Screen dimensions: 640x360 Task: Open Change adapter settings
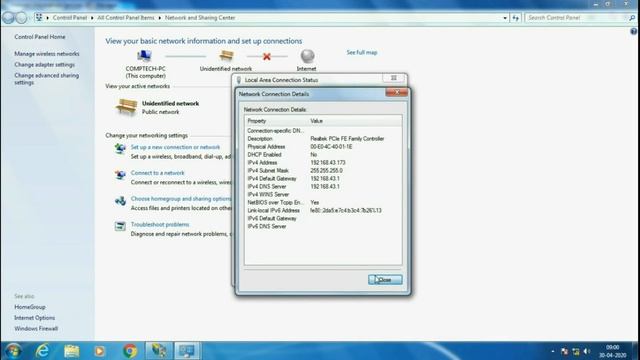44,64
